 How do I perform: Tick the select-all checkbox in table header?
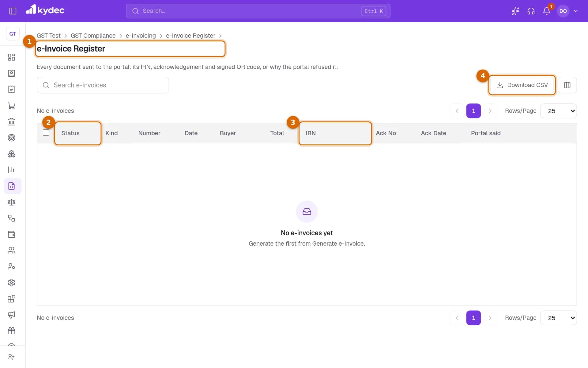(x=46, y=132)
